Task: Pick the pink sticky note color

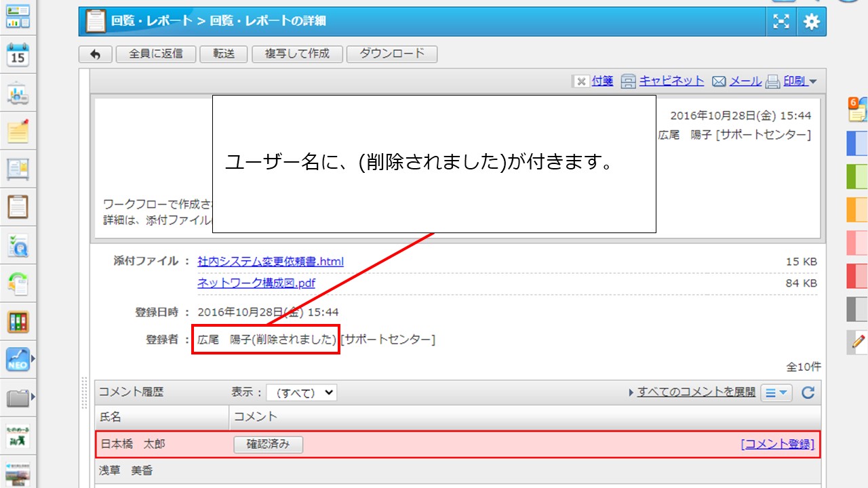Action: tap(857, 243)
